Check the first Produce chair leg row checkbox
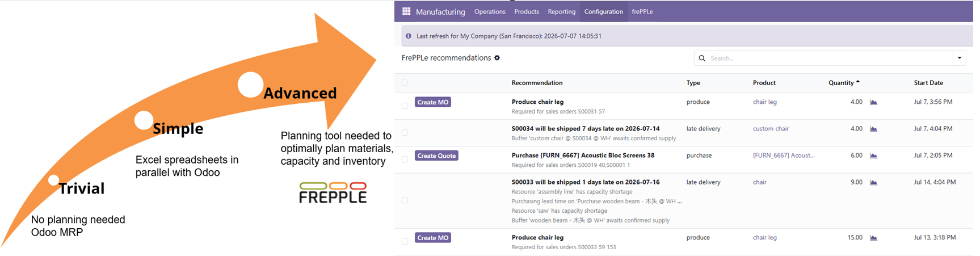This screenshot has height=256, width=980. click(x=405, y=106)
